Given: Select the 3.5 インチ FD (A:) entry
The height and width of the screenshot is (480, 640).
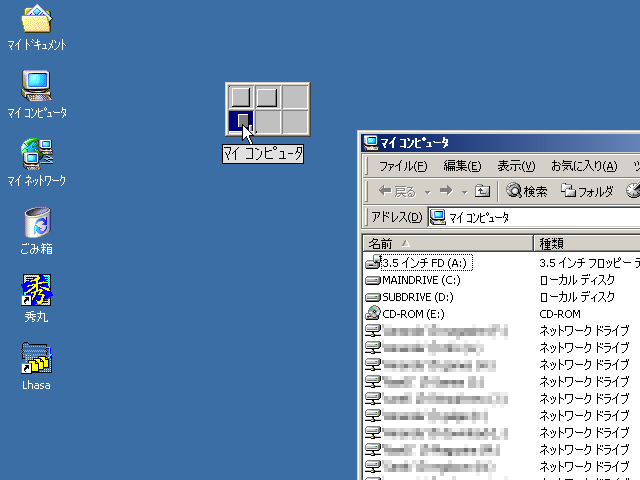Looking at the screenshot, I should click(x=427, y=263).
